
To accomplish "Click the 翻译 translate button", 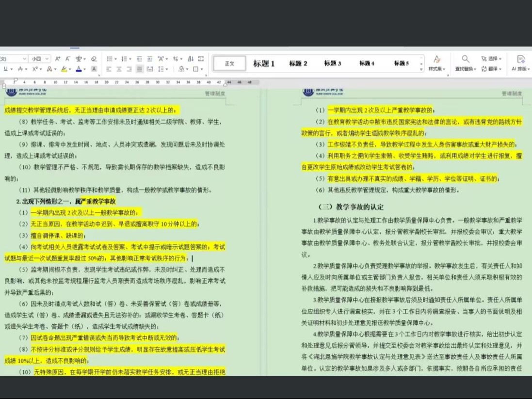I will click(492, 69).
